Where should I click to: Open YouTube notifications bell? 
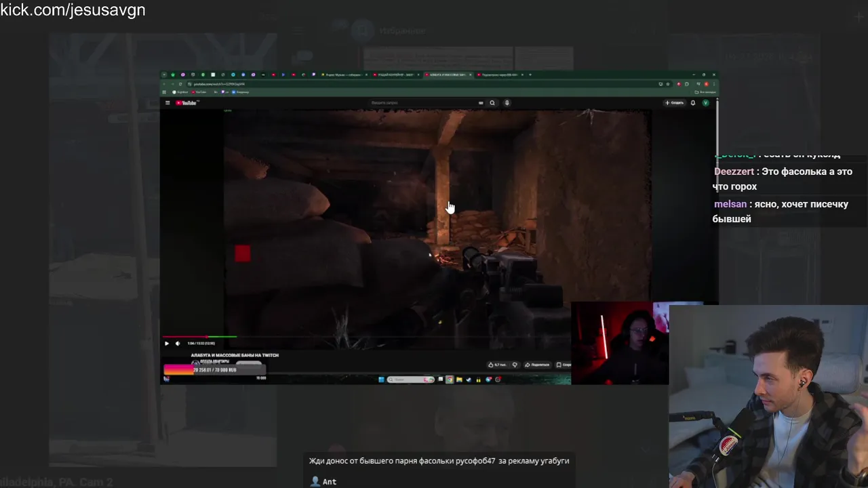[x=693, y=103]
